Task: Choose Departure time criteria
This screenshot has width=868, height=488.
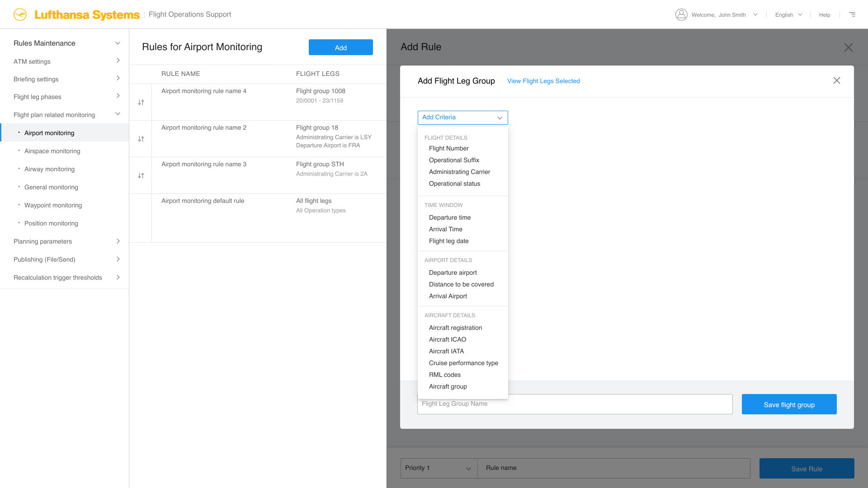Action: tap(449, 217)
